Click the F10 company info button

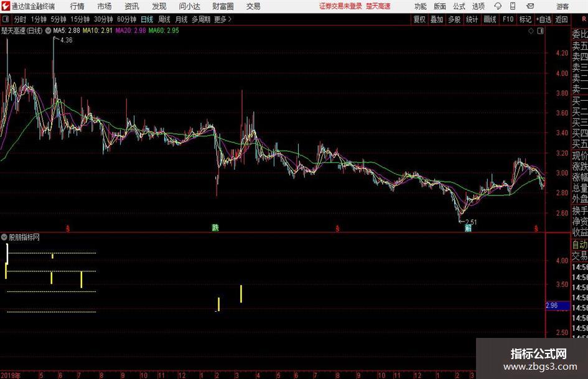pyautogui.click(x=508, y=19)
